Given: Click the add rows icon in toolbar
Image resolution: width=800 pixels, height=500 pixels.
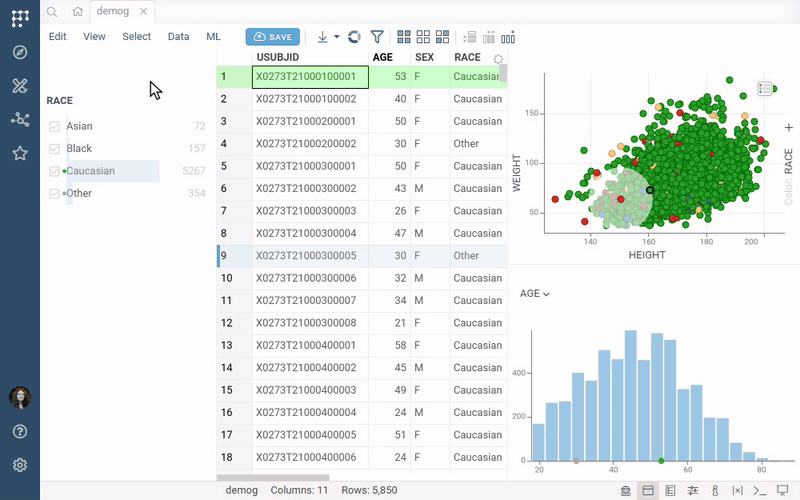Looking at the screenshot, I should tap(469, 37).
